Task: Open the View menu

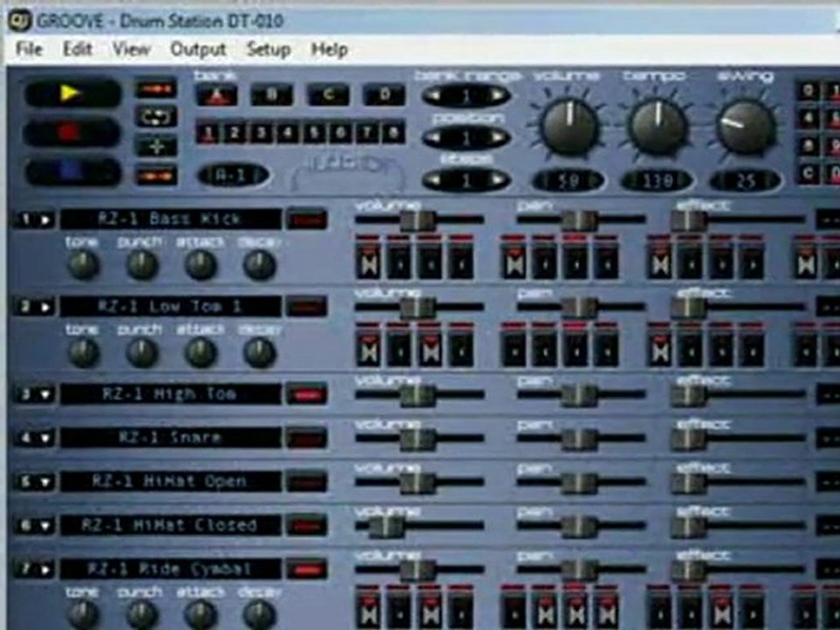Action: tap(131, 49)
